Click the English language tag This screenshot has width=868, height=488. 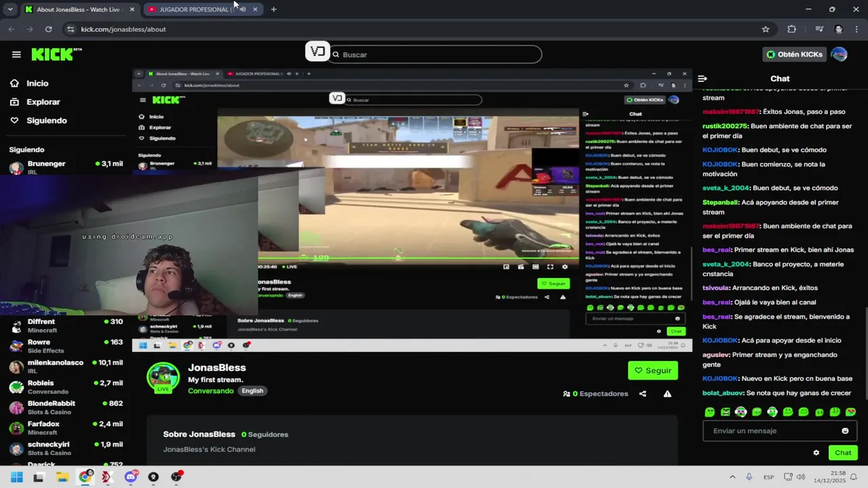tap(252, 390)
